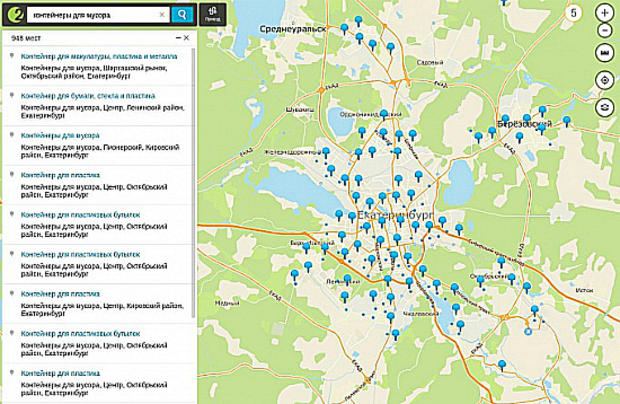Open Контейнер для бумаги, стекла и пластика
The width and height of the screenshot is (620, 404).
click(x=88, y=96)
